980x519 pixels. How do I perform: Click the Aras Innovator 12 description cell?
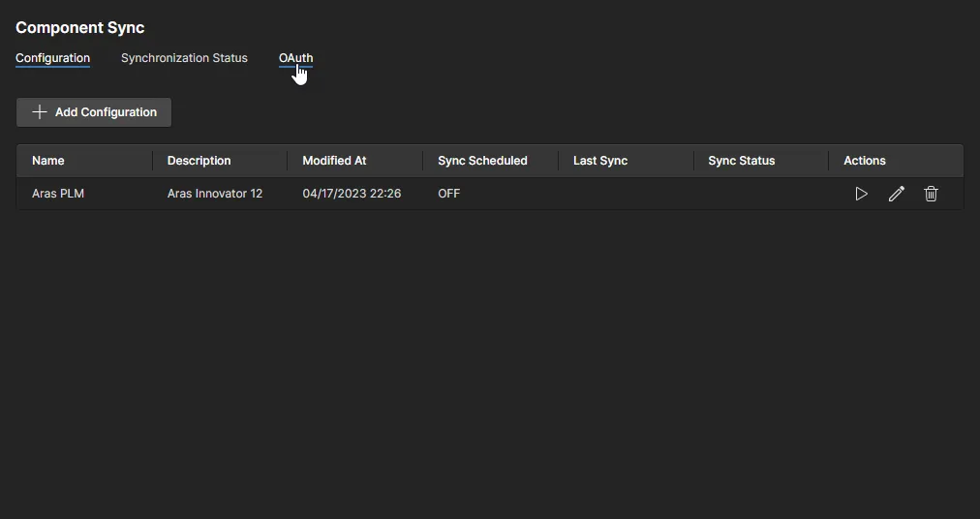215,194
